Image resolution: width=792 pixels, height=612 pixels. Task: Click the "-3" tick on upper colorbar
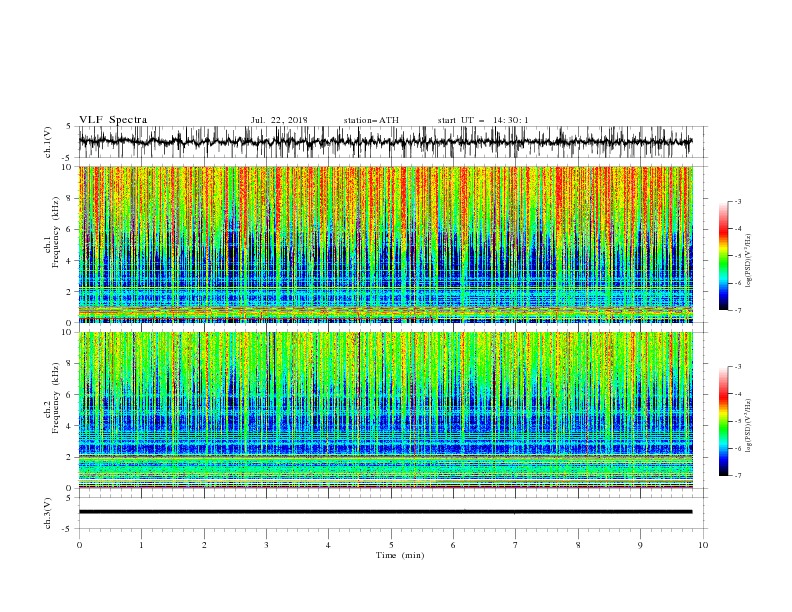click(738, 201)
